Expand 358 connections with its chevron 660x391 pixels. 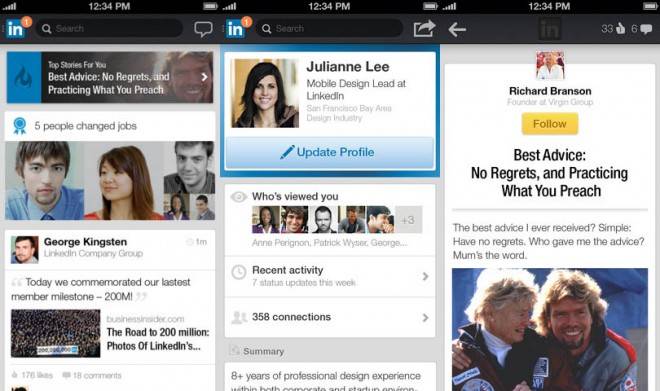coord(425,318)
